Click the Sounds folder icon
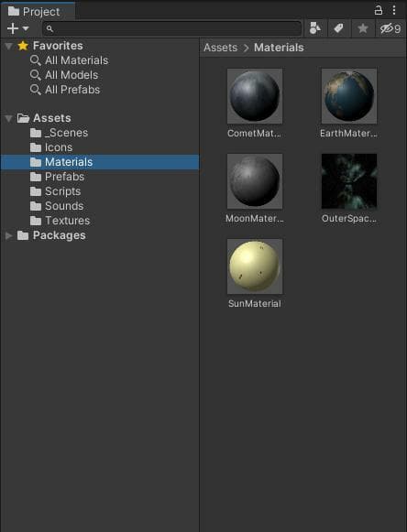 [x=36, y=206]
